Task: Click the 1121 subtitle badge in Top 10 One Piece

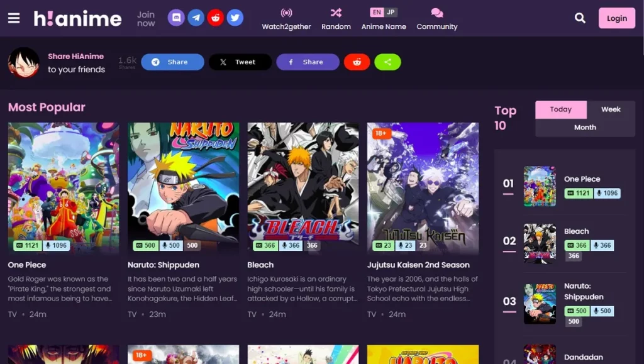Action: pos(579,193)
